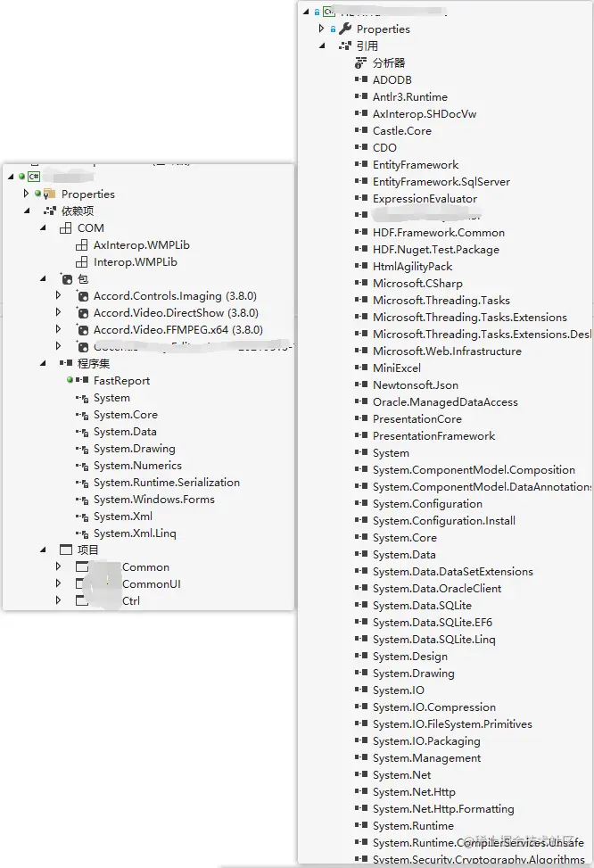The image size is (594, 868).
Task: Click the 依赖项 dependencies node icon
Action: tap(50, 211)
